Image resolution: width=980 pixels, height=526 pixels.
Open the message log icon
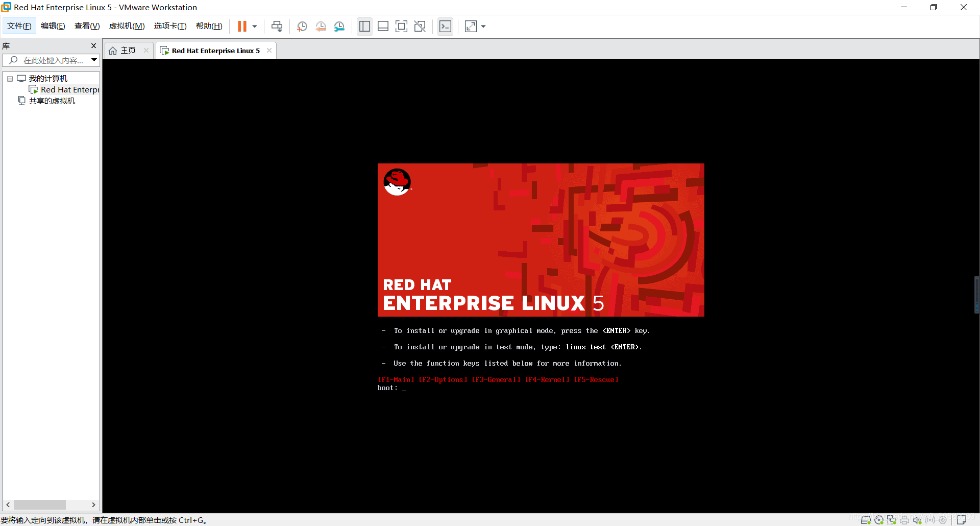coord(962,520)
